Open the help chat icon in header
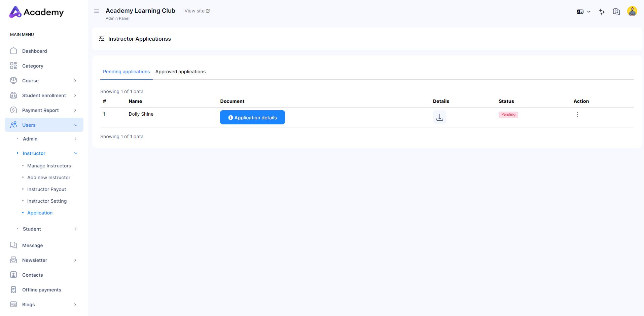The width and height of the screenshot is (644, 316). point(616,12)
